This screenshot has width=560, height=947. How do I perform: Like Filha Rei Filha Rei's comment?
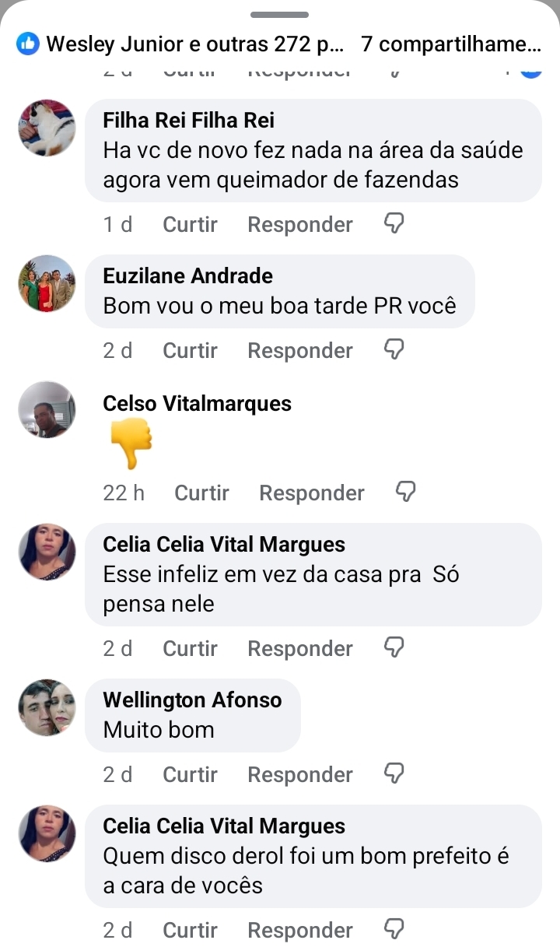(190, 225)
